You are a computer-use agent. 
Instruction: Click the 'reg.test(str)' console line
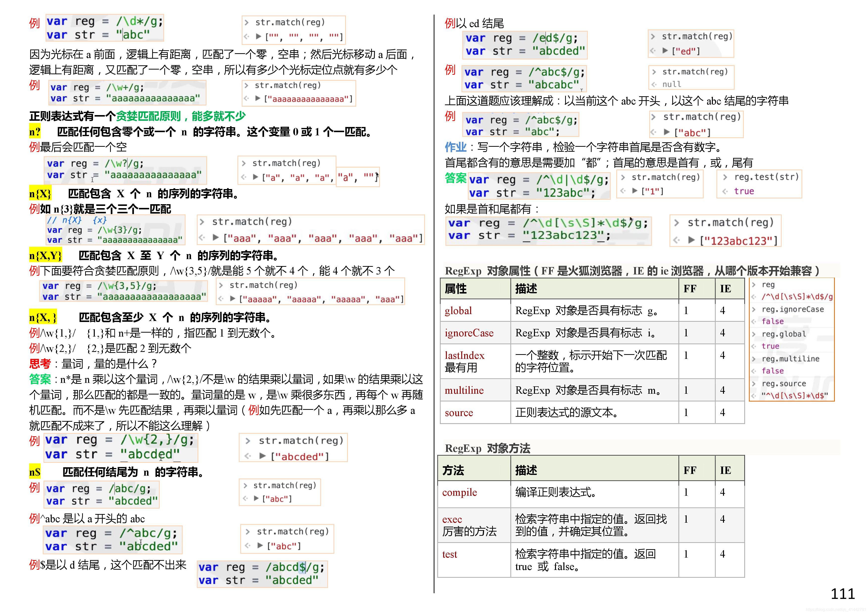click(x=766, y=176)
